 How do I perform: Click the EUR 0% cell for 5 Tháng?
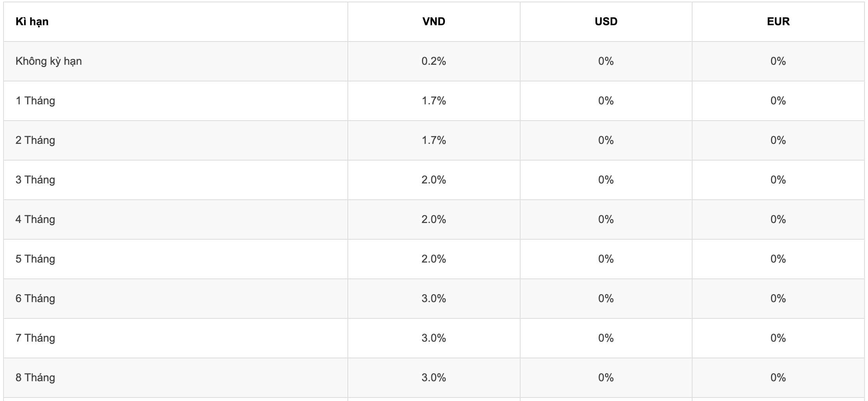(778, 259)
